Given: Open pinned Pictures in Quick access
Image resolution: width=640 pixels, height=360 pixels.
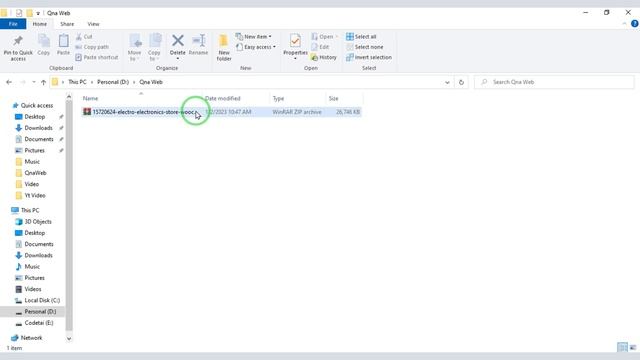Looking at the screenshot, I should point(34,151).
